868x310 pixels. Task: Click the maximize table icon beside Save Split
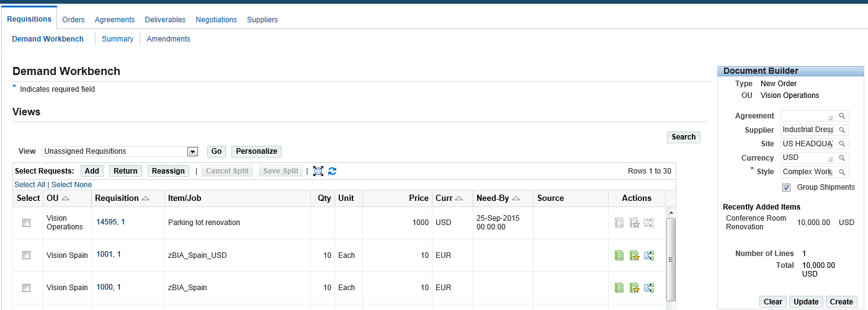(318, 171)
